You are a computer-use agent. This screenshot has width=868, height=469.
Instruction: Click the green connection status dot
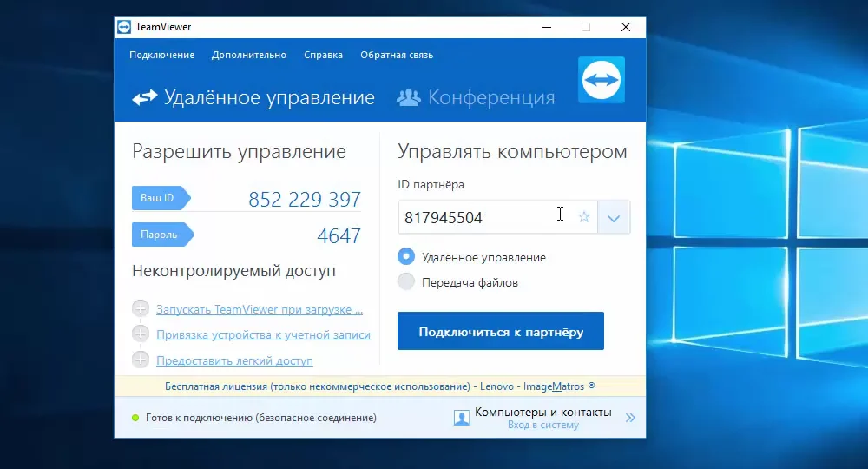click(135, 418)
